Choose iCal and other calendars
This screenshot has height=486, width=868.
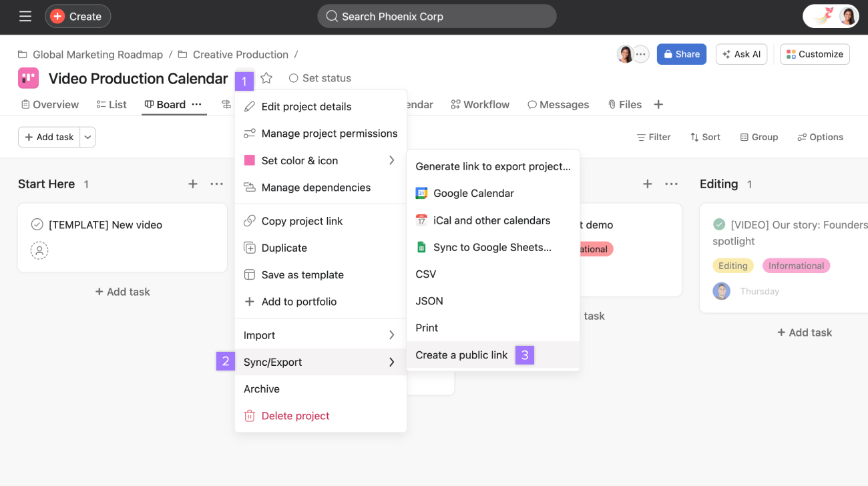491,220
